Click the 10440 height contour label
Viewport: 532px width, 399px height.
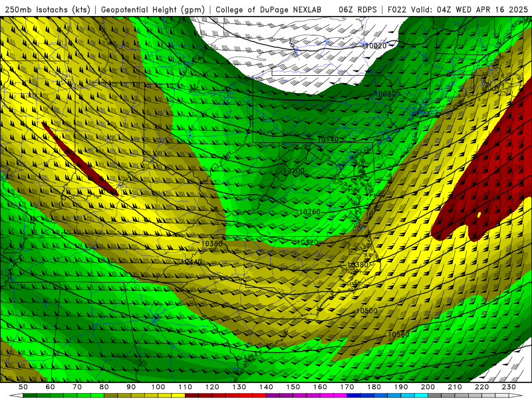192,262
